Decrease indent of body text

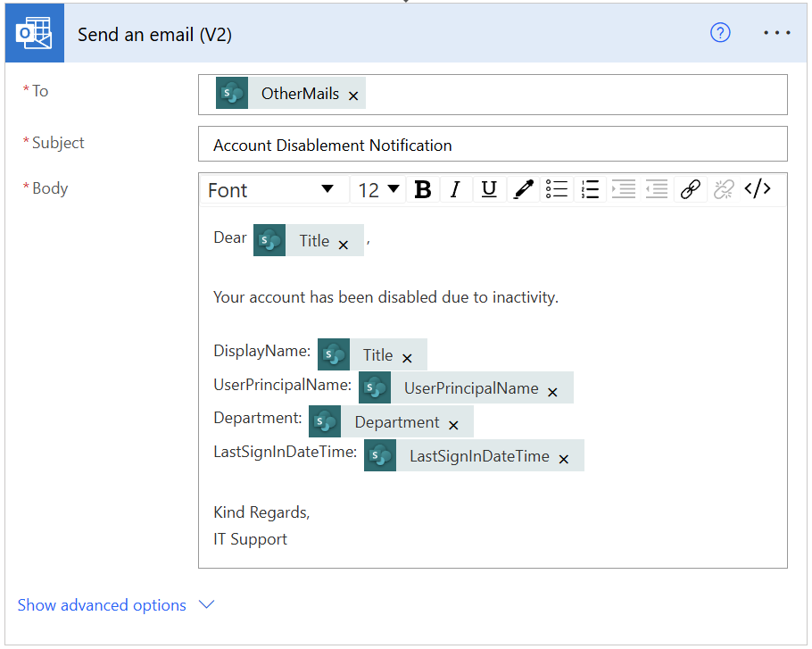tap(657, 189)
